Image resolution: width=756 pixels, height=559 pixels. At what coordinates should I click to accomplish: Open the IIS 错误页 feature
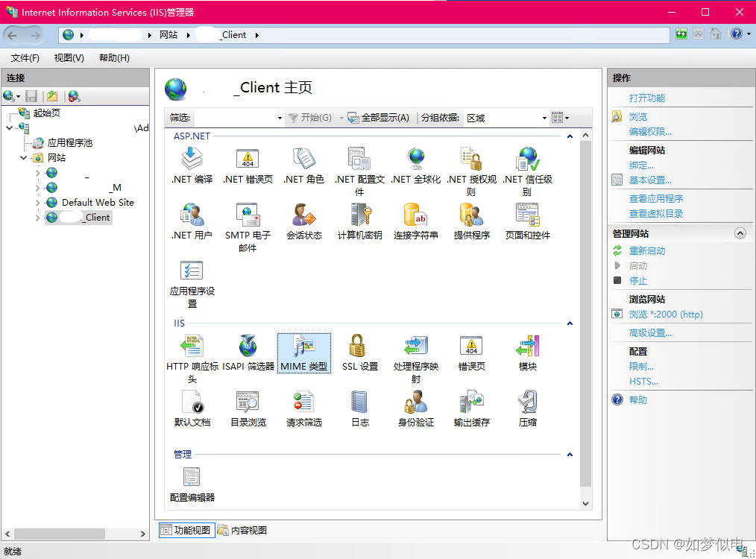(x=471, y=353)
